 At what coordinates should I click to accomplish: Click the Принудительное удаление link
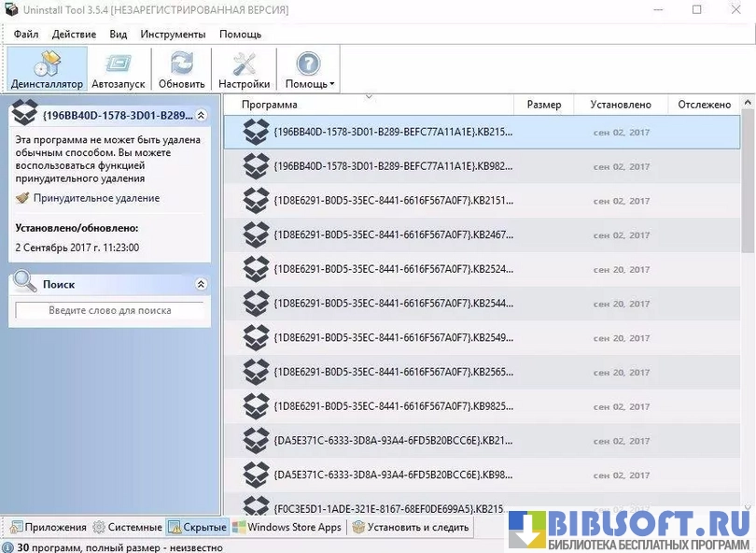(96, 198)
